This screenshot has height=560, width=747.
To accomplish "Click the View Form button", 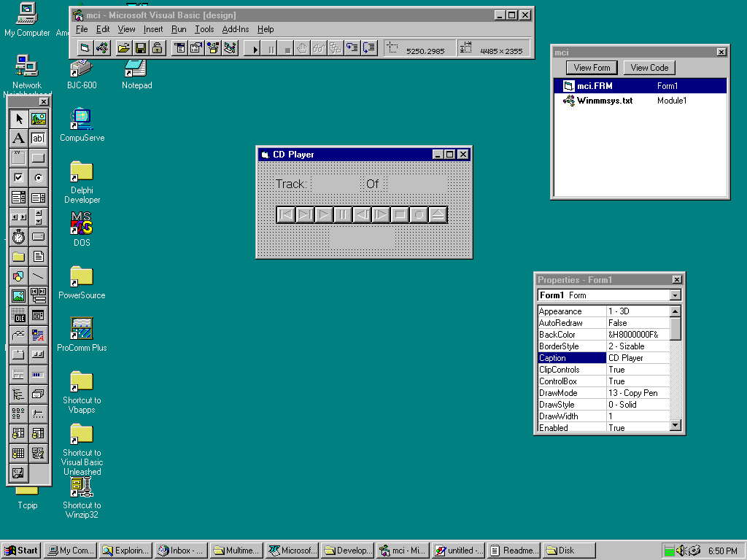I will [x=592, y=68].
